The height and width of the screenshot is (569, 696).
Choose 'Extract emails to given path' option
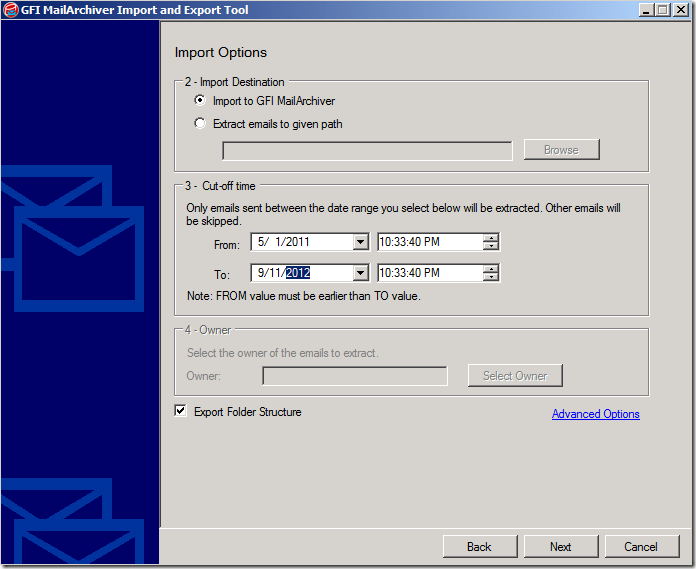[x=200, y=123]
